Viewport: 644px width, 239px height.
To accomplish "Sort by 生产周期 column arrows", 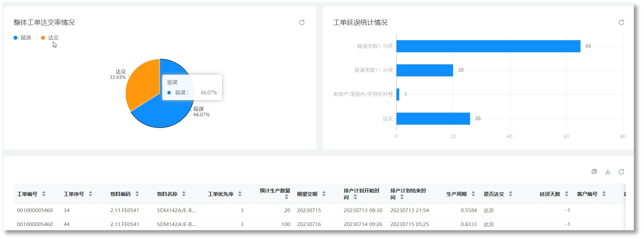I will click(x=473, y=194).
